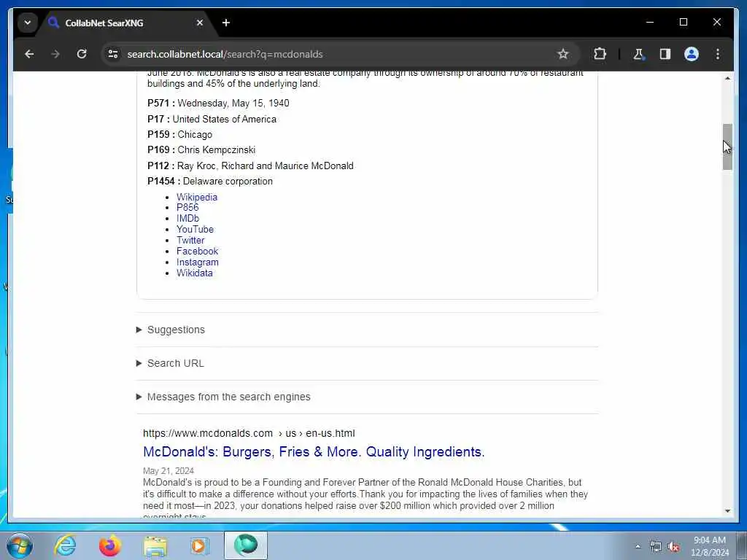Image resolution: width=747 pixels, height=560 pixels.
Task: Open Windows Media Player taskbar icon
Action: tap(200, 545)
